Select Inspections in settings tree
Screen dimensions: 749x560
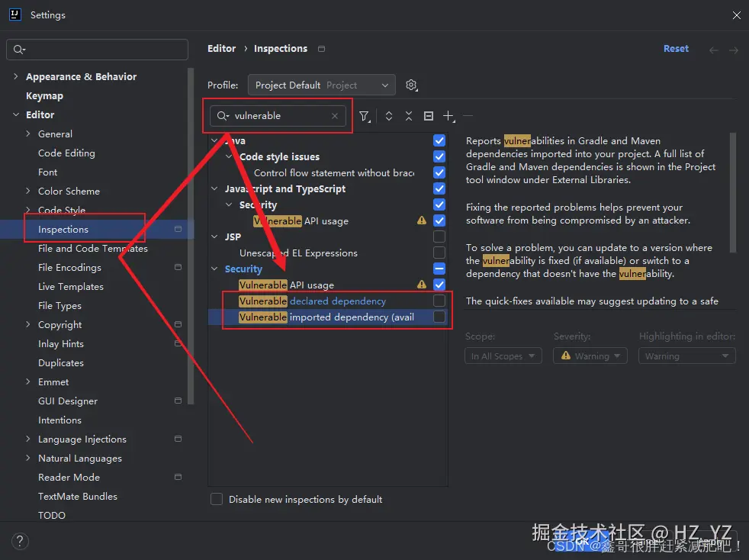pos(63,230)
